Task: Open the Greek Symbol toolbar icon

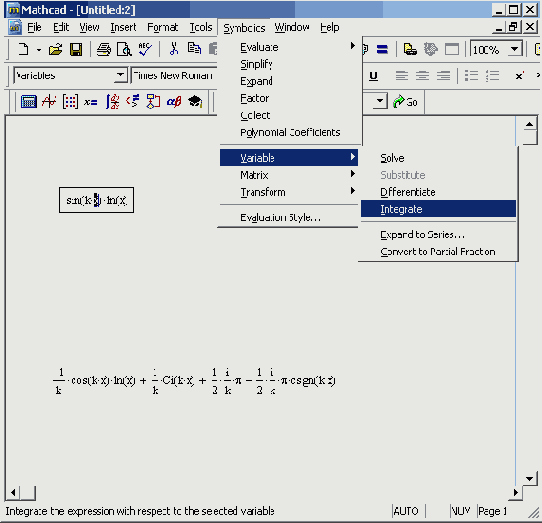Action: [x=174, y=102]
